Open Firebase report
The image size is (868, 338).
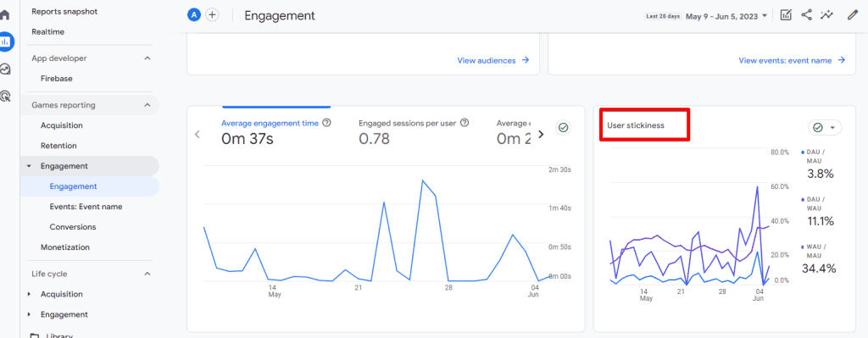click(x=57, y=79)
